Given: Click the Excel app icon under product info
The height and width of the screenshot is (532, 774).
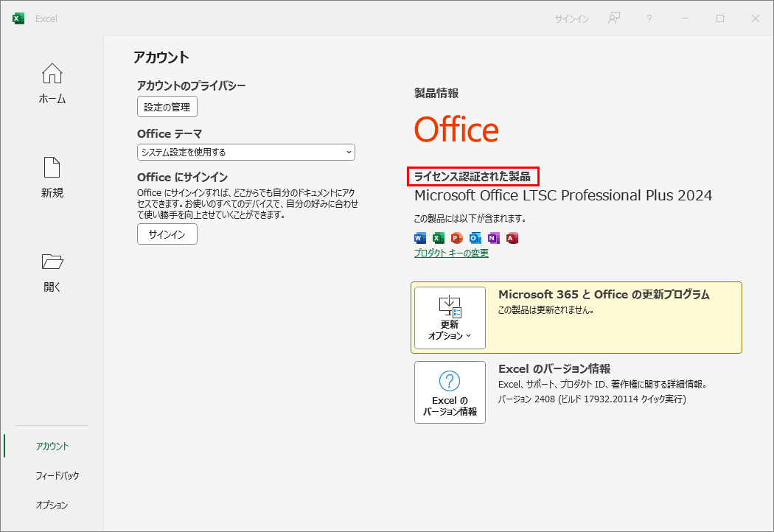Looking at the screenshot, I should click(x=439, y=238).
